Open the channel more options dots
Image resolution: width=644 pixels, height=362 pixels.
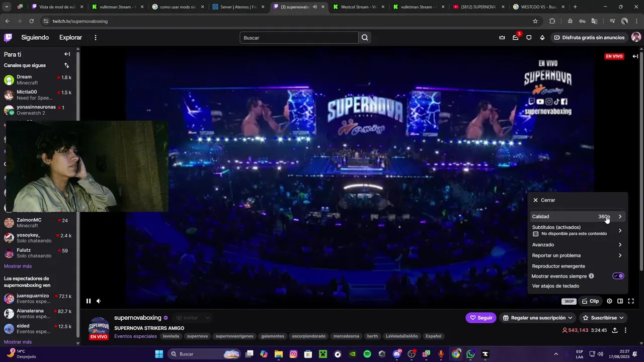click(625, 330)
